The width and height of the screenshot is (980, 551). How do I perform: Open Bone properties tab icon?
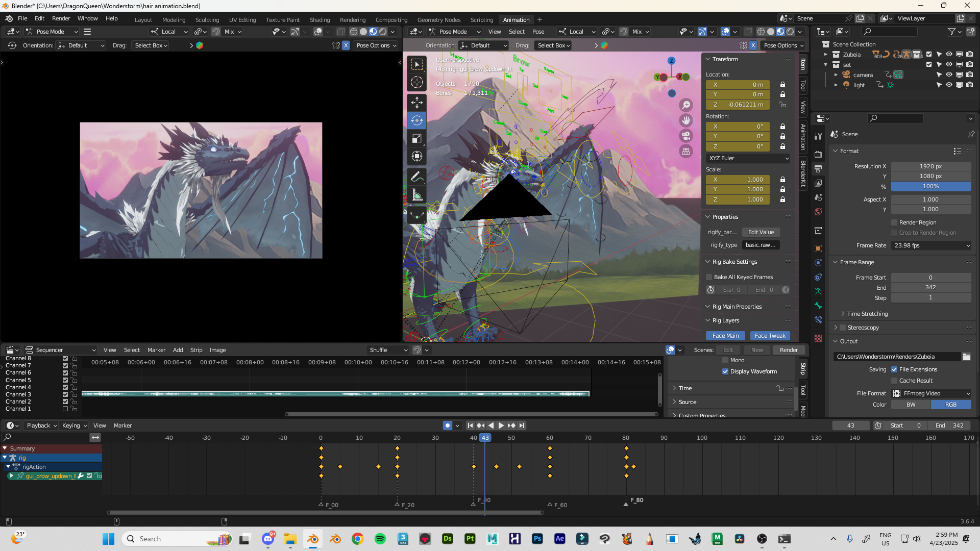[x=818, y=306]
